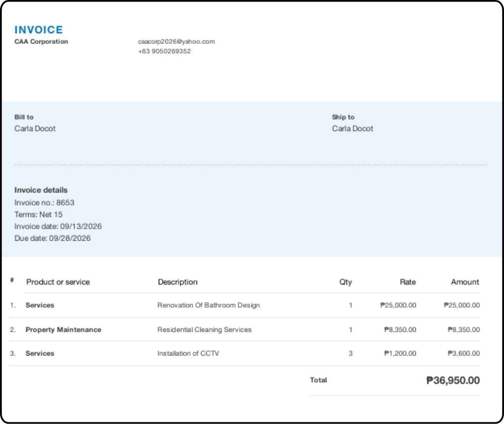Select the phone number +63 9050269352
The height and width of the screenshot is (424, 504).
[164, 51]
